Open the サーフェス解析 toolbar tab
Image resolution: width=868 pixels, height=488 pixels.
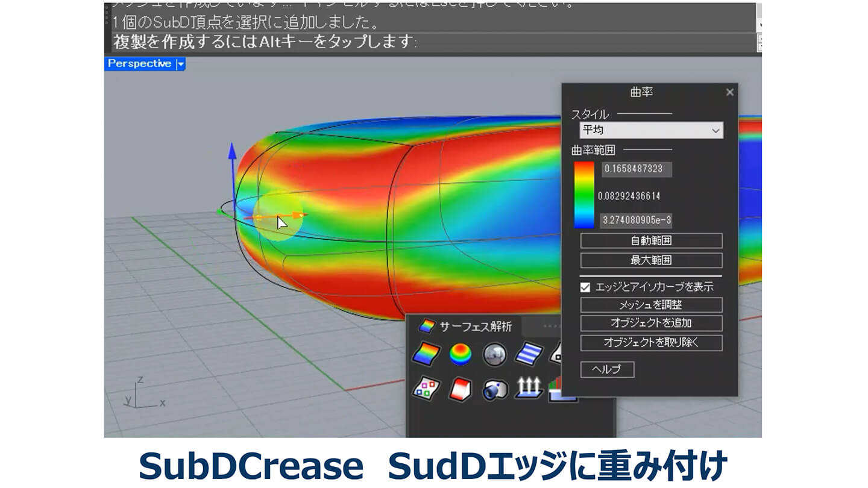(x=465, y=327)
